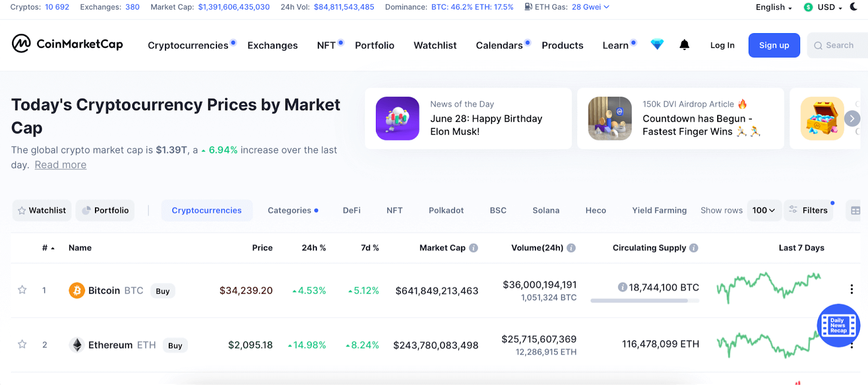The width and height of the screenshot is (868, 385).
Task: Open Cryptocurrencies nav menu
Action: click(x=188, y=45)
